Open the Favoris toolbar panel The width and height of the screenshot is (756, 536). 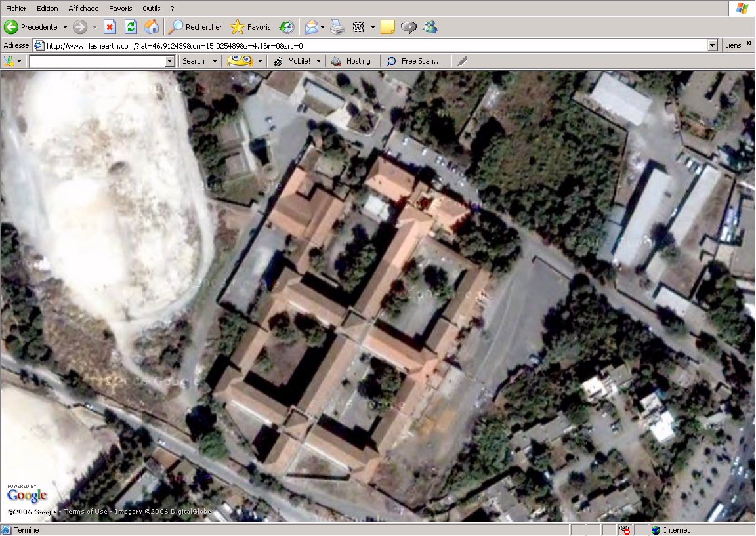pos(250,27)
